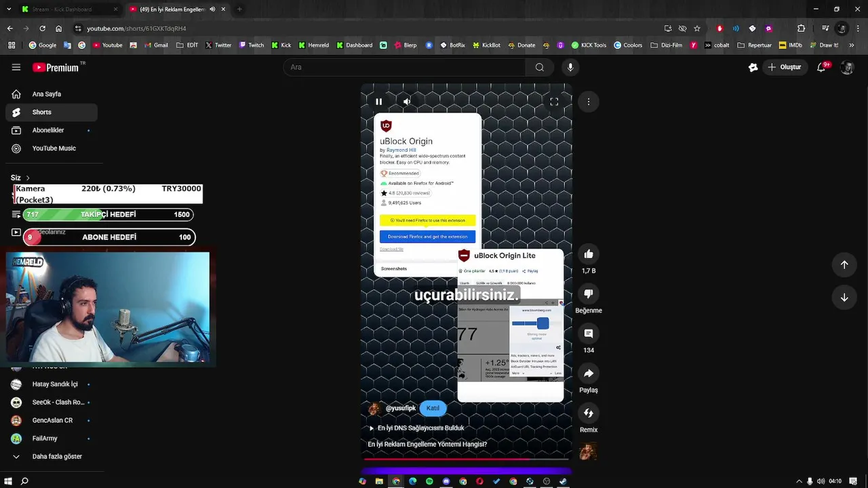Open Steam from the taskbar

click(x=563, y=481)
